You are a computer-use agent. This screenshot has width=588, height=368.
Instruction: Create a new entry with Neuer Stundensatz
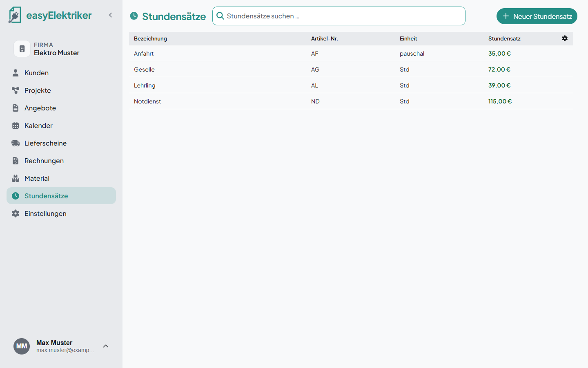(x=537, y=16)
